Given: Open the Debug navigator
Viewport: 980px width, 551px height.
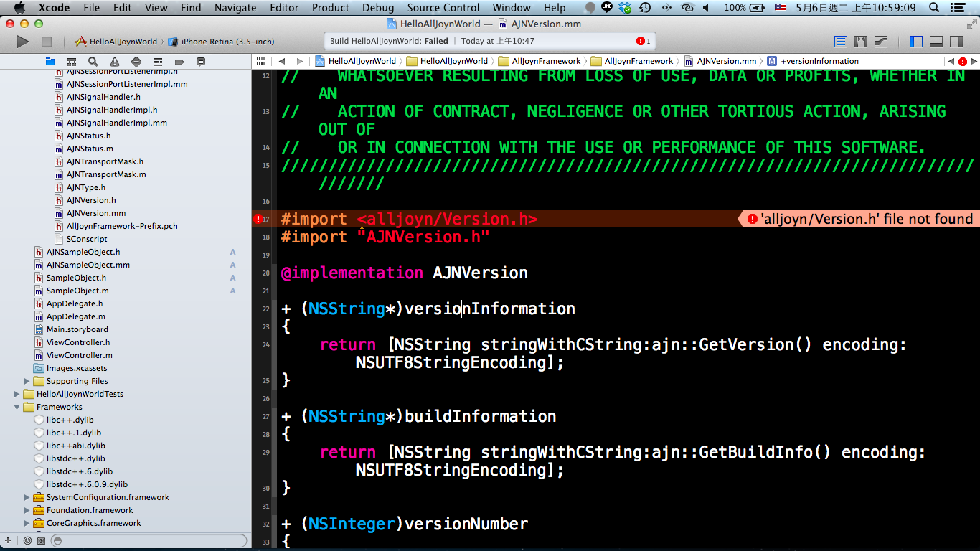Looking at the screenshot, I should coord(158,62).
